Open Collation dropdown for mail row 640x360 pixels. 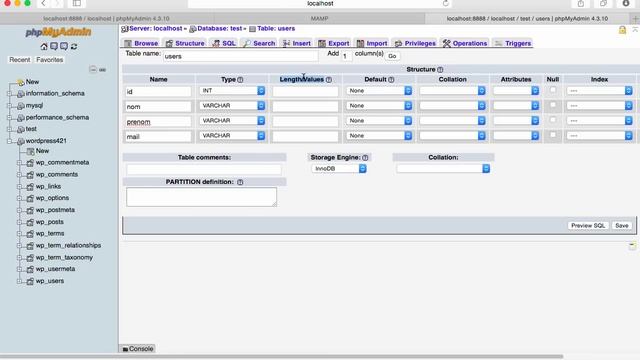point(453,136)
